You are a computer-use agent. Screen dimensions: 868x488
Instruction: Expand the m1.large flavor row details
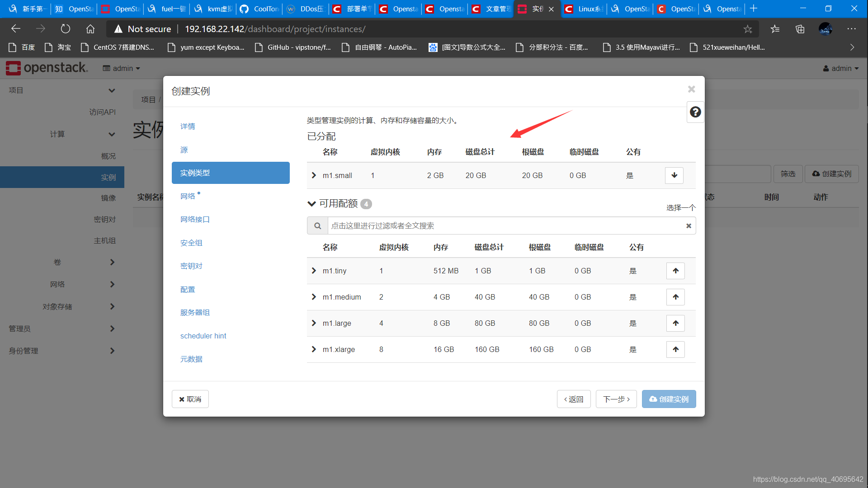point(314,323)
